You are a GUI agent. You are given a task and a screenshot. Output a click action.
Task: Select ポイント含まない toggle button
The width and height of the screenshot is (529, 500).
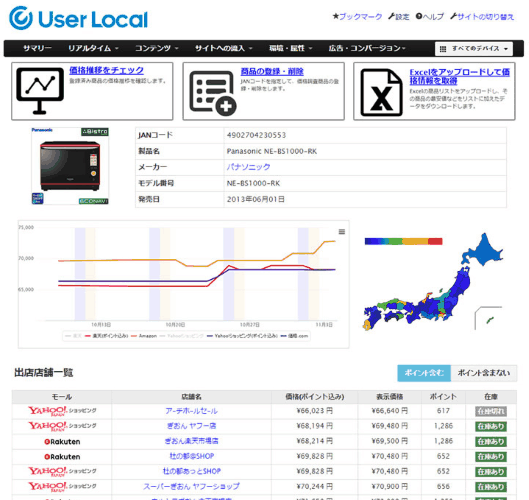(483, 373)
